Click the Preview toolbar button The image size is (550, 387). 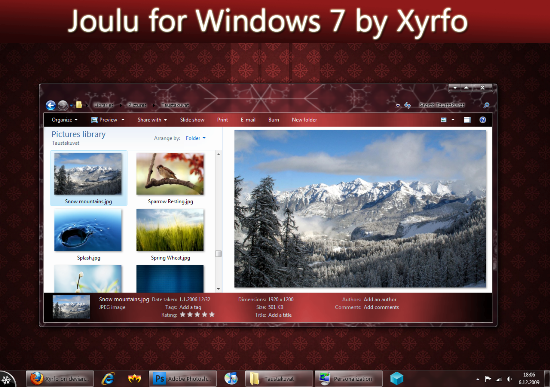click(104, 120)
